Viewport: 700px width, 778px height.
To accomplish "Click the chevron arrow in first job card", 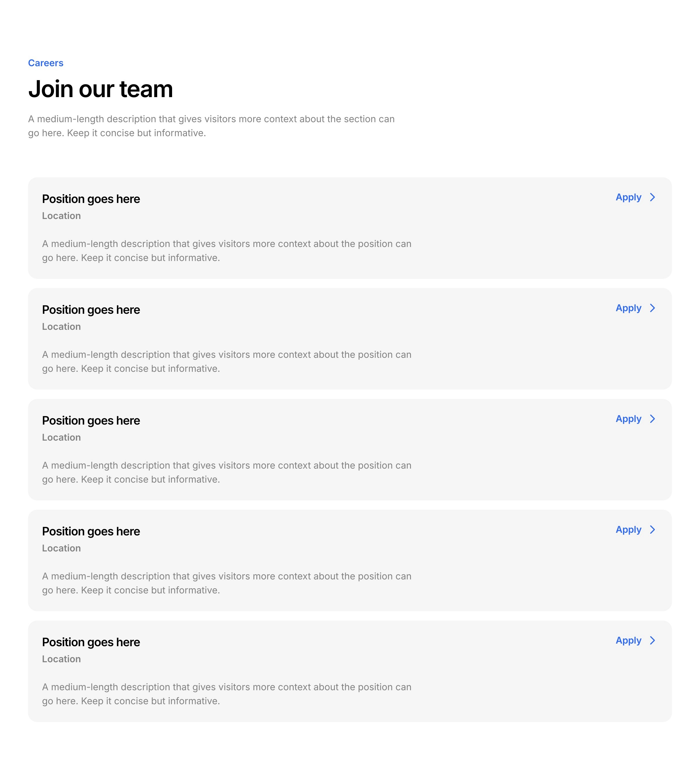I will [652, 197].
